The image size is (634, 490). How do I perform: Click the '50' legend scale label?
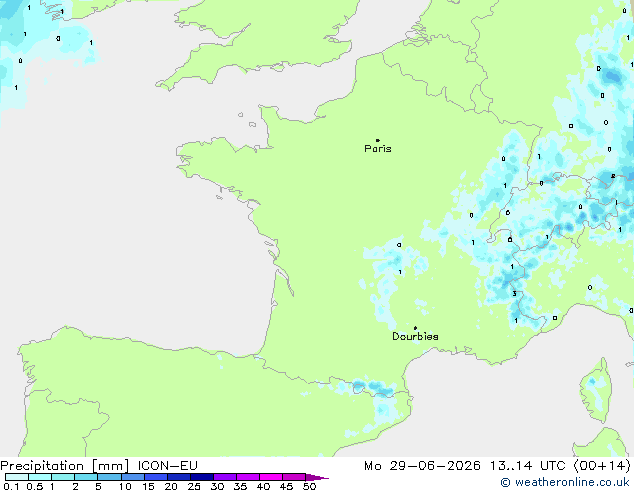(309, 486)
